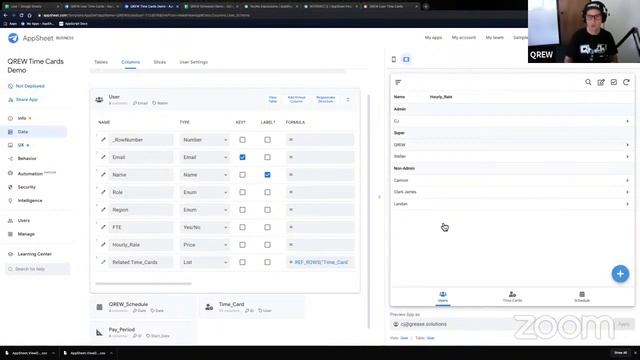Edit the Region column pencil icon
Image resolution: width=640 pixels, height=360 pixels.
pyautogui.click(x=103, y=210)
